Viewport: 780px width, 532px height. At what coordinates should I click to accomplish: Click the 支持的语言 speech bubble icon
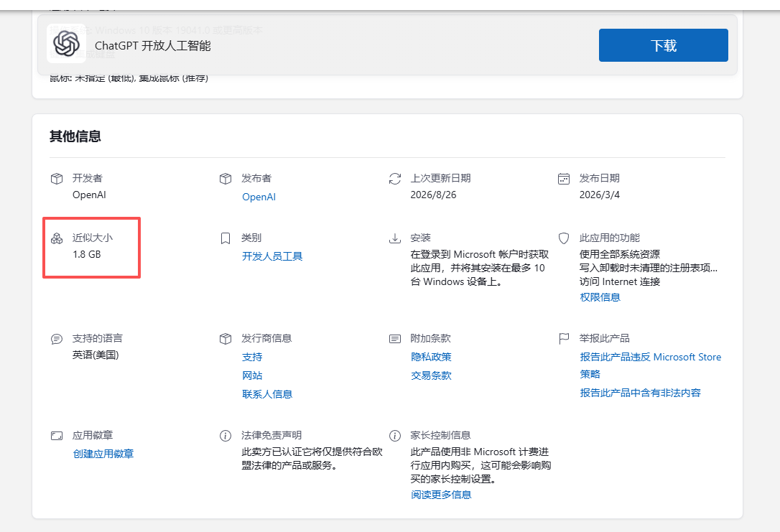click(57, 339)
